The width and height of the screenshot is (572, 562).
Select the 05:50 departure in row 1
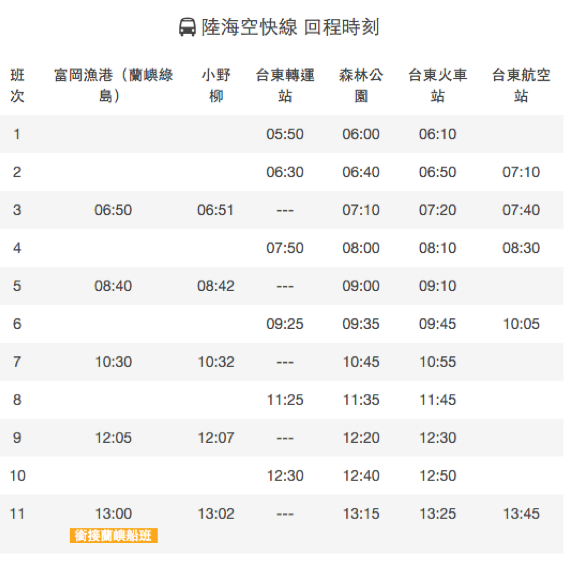tap(285, 134)
